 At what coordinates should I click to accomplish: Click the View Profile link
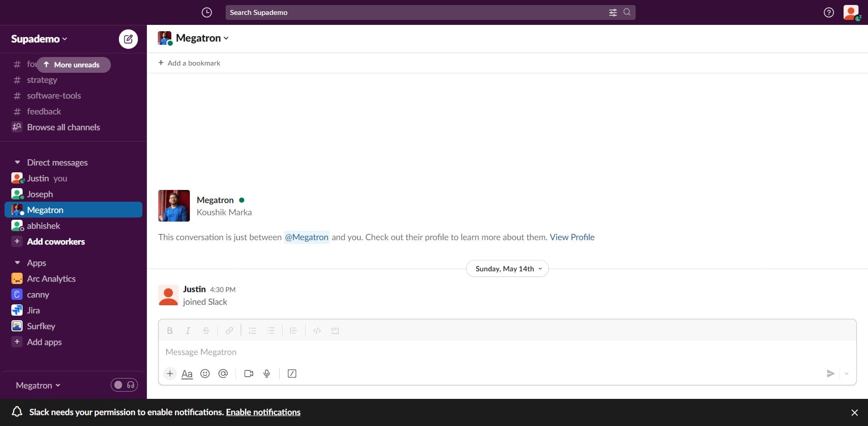coord(572,237)
